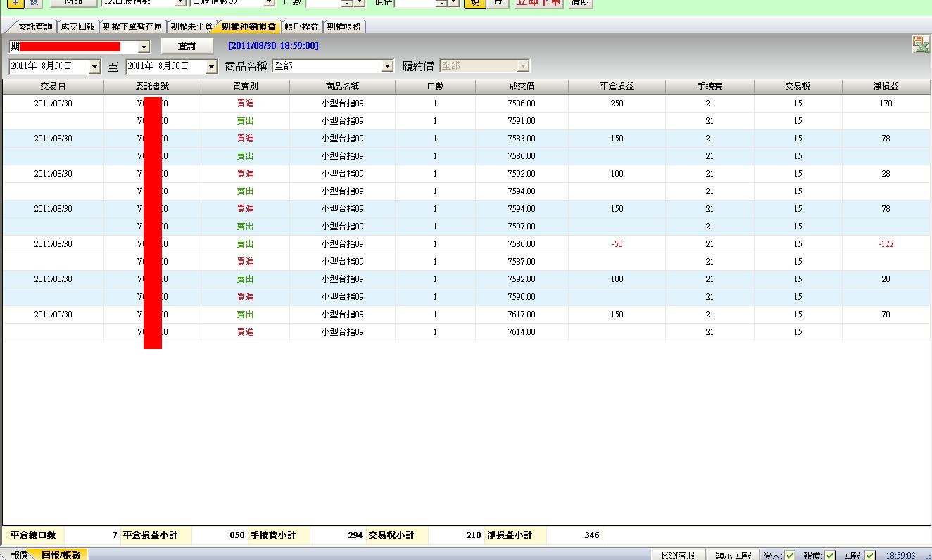
Task: Open the 期權帳務 tab
Action: [344, 27]
